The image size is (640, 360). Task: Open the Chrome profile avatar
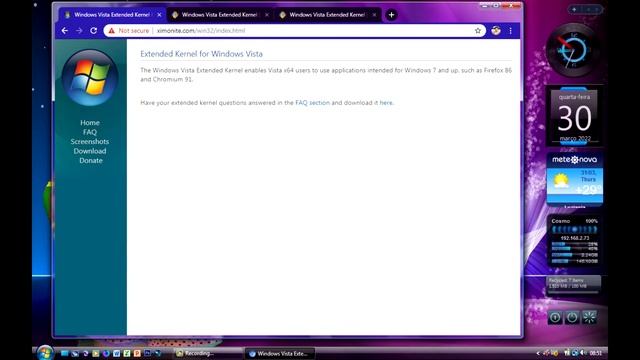(496, 31)
